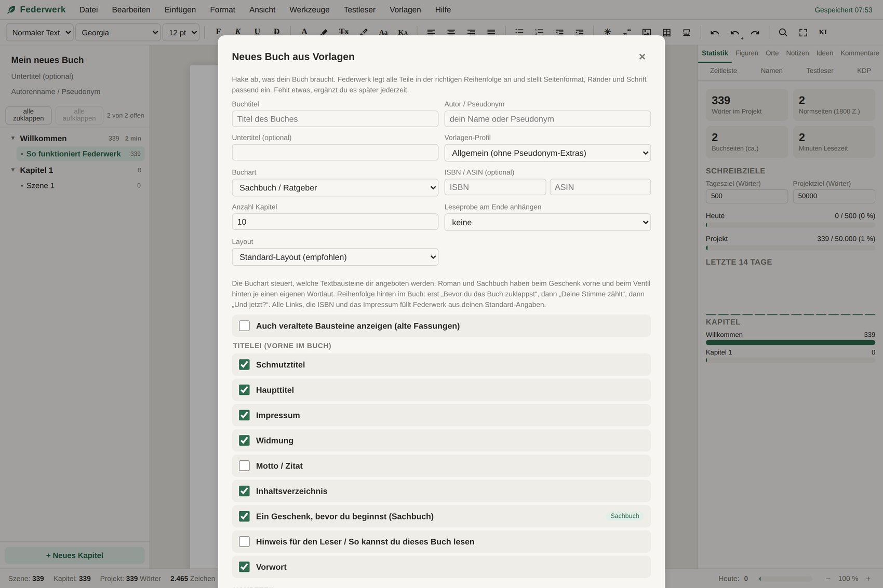Switch to the KDP tab
883x588 pixels.
[864, 71]
